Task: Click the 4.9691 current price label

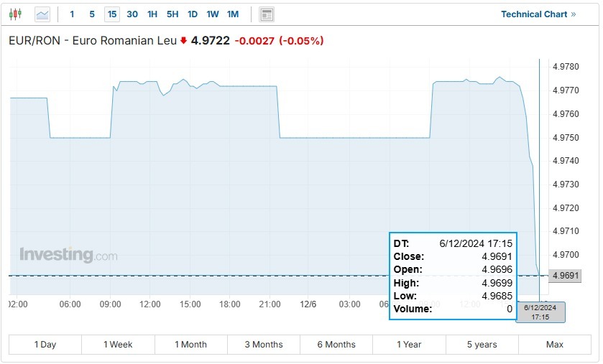Action: click(564, 276)
